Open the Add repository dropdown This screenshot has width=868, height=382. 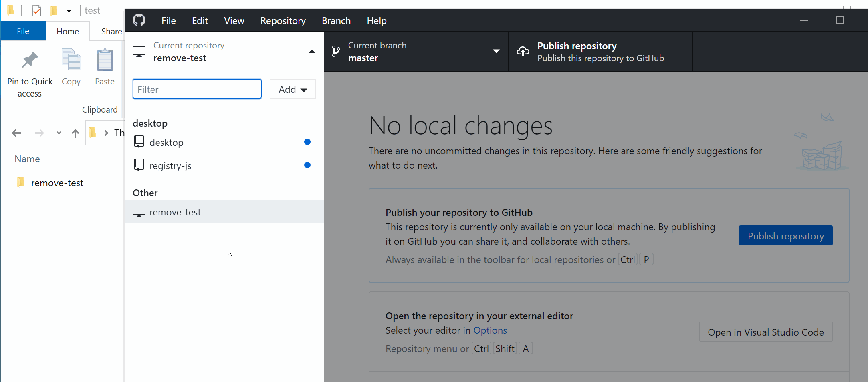tap(293, 89)
